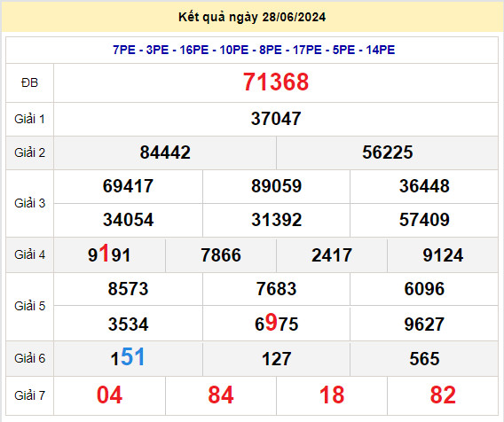Screen dimensions: 504x422
Task: Click the ĐB row label
Action: pos(29,82)
